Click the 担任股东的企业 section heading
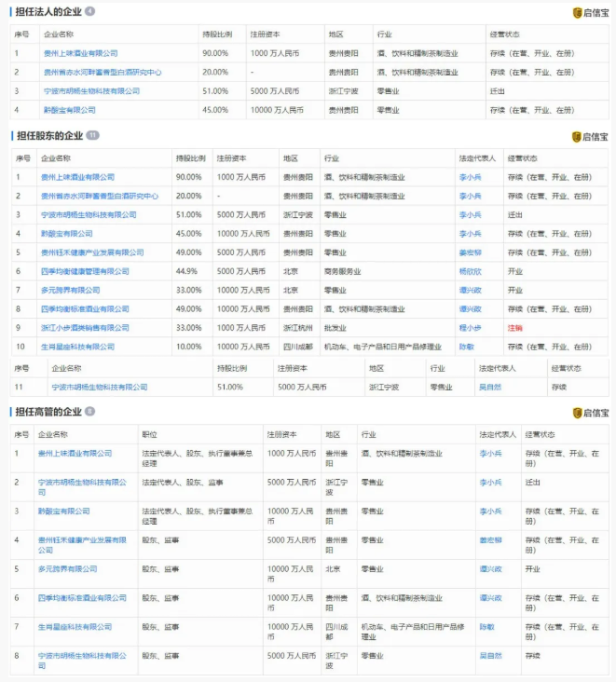The image size is (616, 682). 49,136
